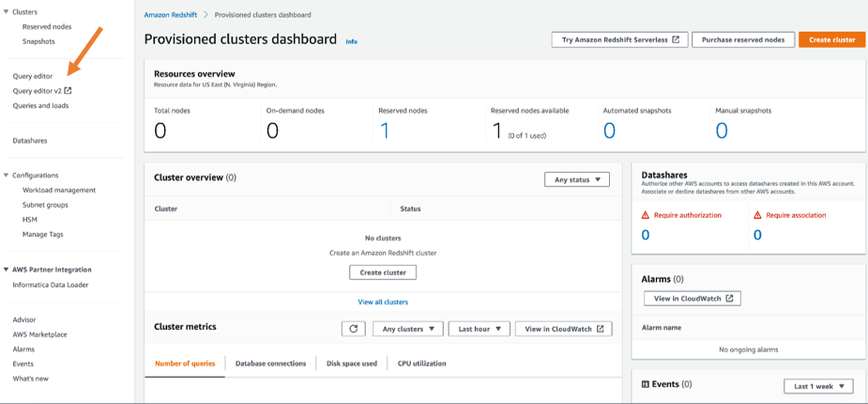Click Provisioned clusters dashboard breadcrumb text
Screen dimensions: 868x404
263,15
